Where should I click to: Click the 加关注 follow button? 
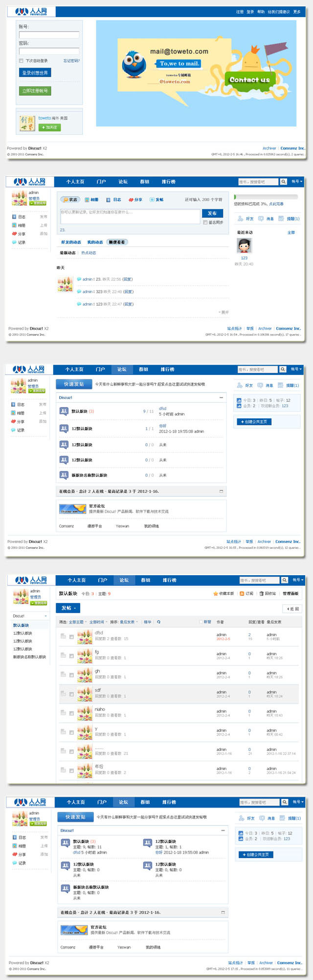(49, 127)
